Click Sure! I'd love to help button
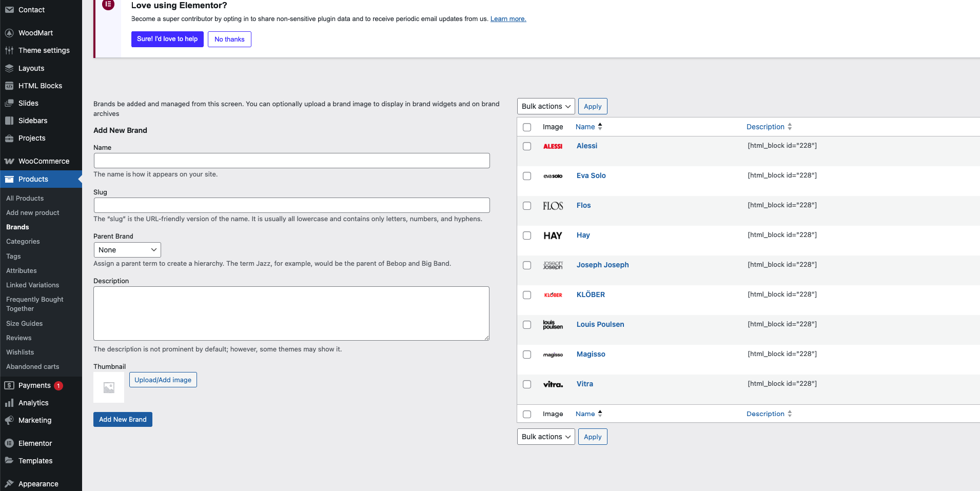 tap(167, 39)
